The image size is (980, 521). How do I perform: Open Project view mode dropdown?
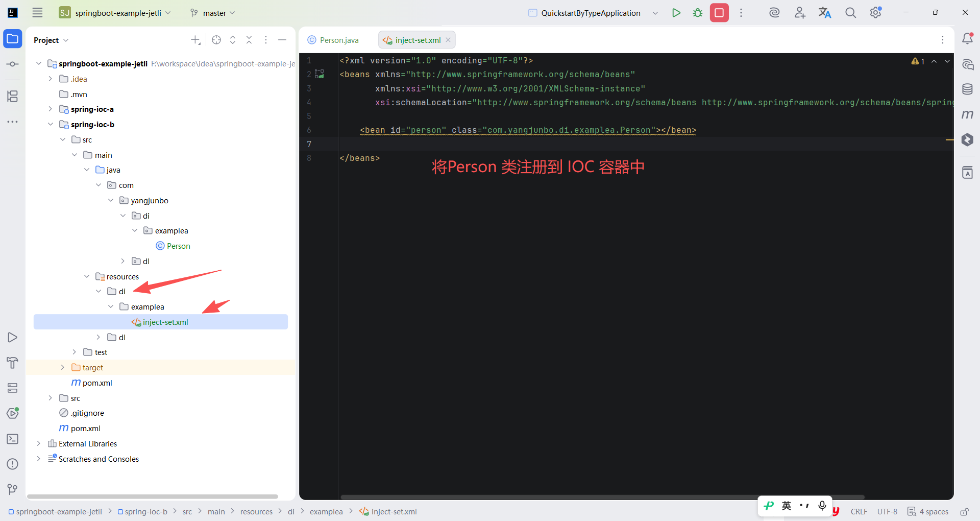click(x=51, y=40)
